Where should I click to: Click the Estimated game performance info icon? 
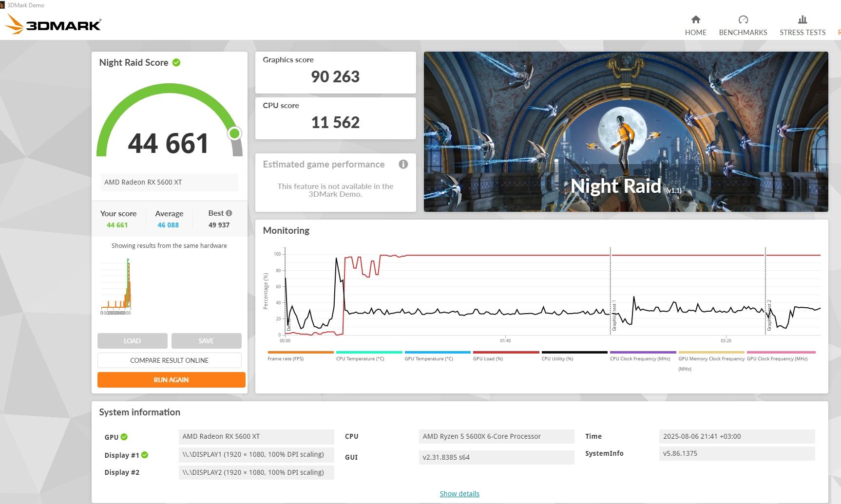(403, 164)
